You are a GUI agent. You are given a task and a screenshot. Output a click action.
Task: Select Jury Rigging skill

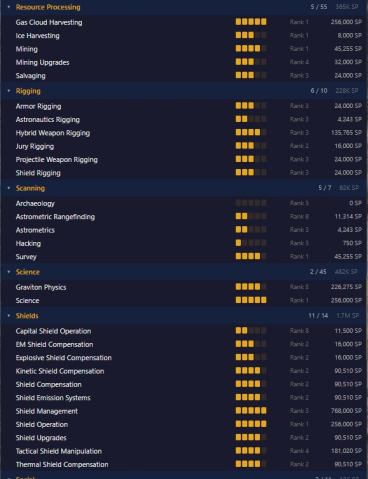tap(184, 146)
